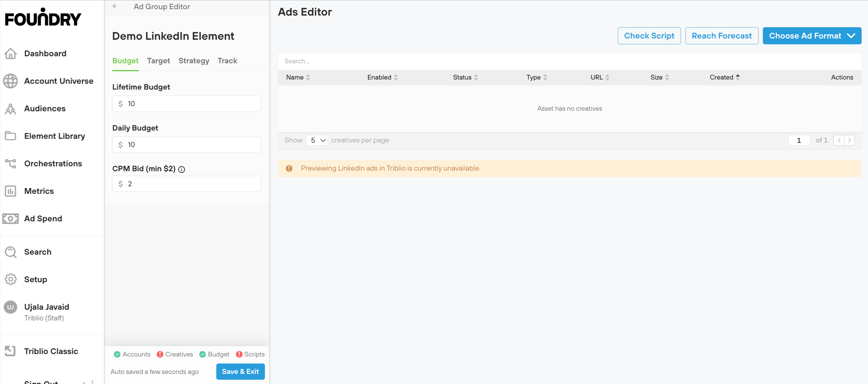This screenshot has height=384, width=868.
Task: Click the creatives Search box
Action: click(x=569, y=61)
